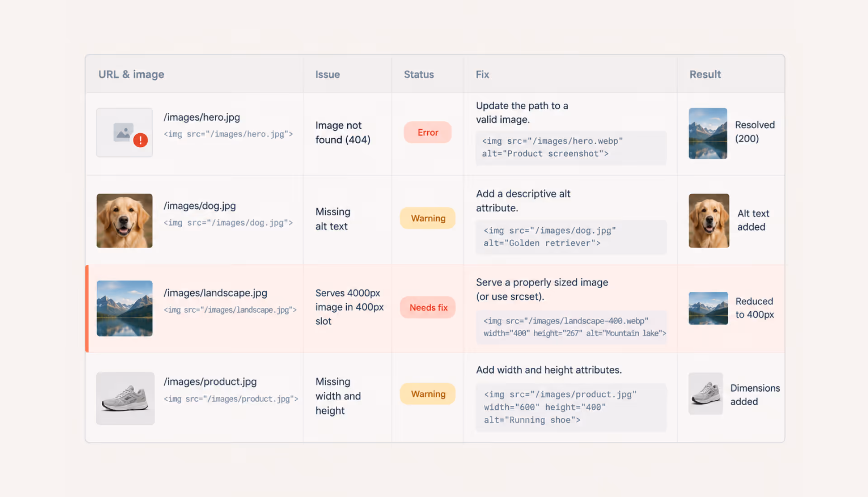This screenshot has width=868, height=497.
Task: Click the Alt text added dog result thumbnail
Action: point(709,220)
